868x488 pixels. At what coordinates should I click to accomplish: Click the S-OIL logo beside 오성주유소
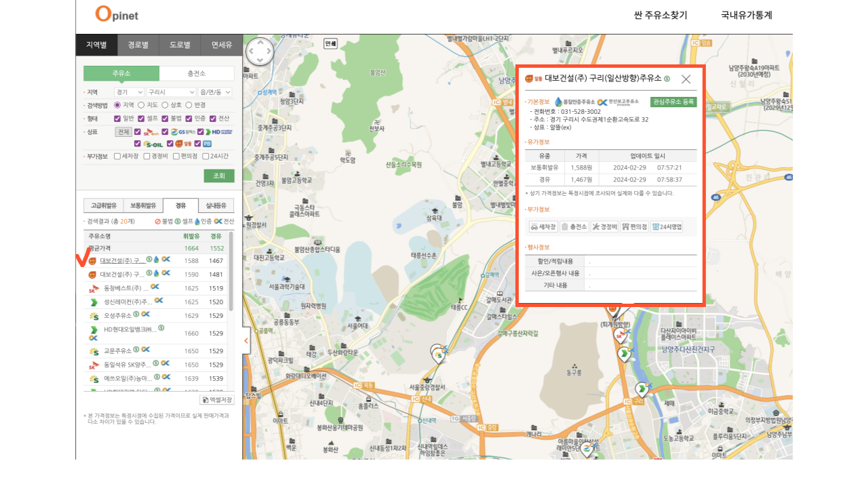click(94, 316)
